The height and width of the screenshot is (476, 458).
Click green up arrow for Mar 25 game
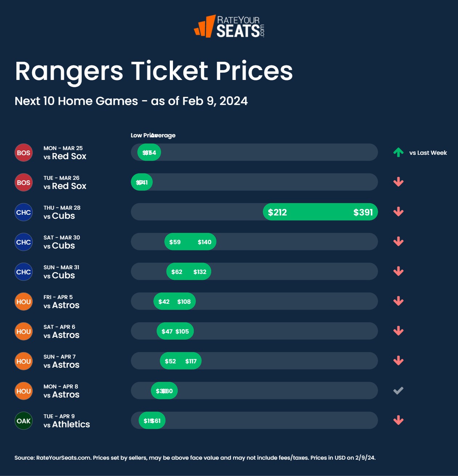coord(398,153)
